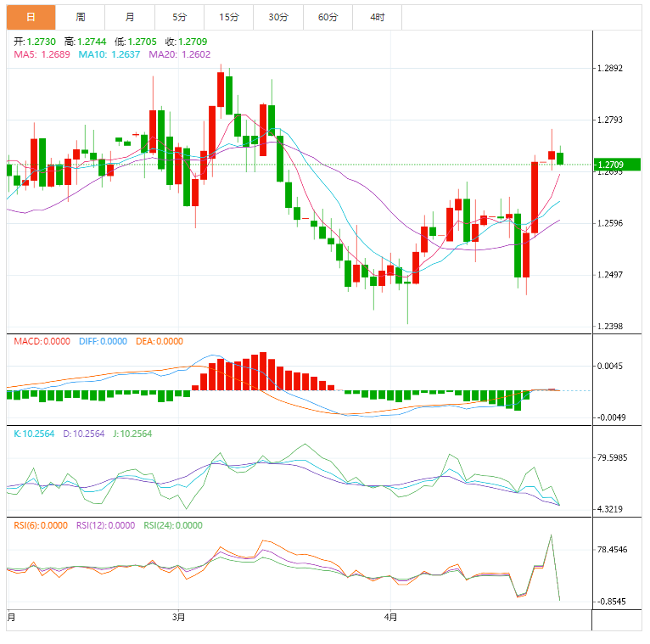Click the 1.2596 price axis label
Image resolution: width=650 pixels, height=644 pixels.
click(610, 223)
